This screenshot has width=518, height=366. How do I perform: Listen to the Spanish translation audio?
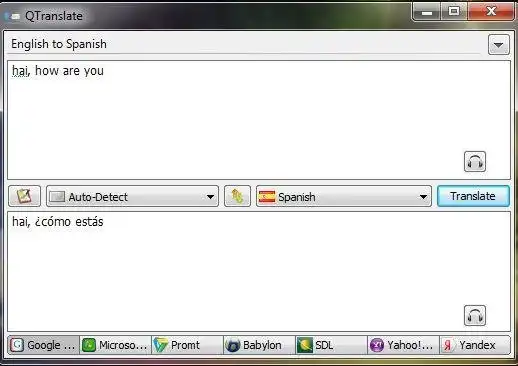475,315
